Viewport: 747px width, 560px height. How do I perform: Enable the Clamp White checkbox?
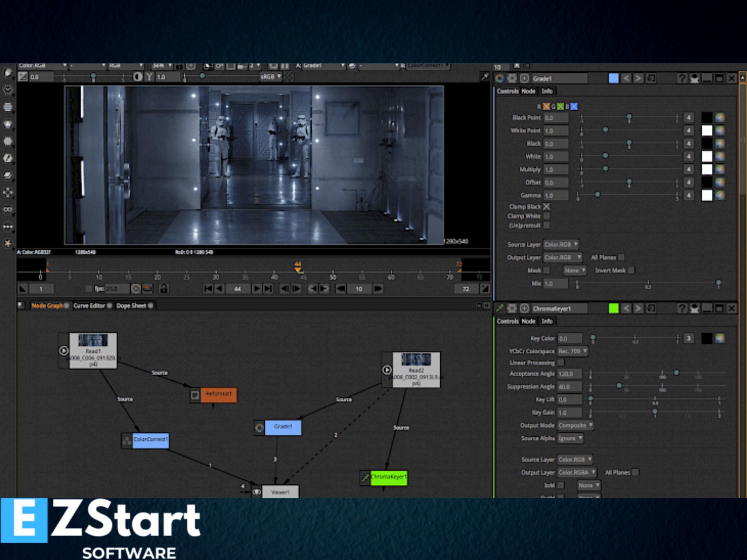pyautogui.click(x=546, y=216)
